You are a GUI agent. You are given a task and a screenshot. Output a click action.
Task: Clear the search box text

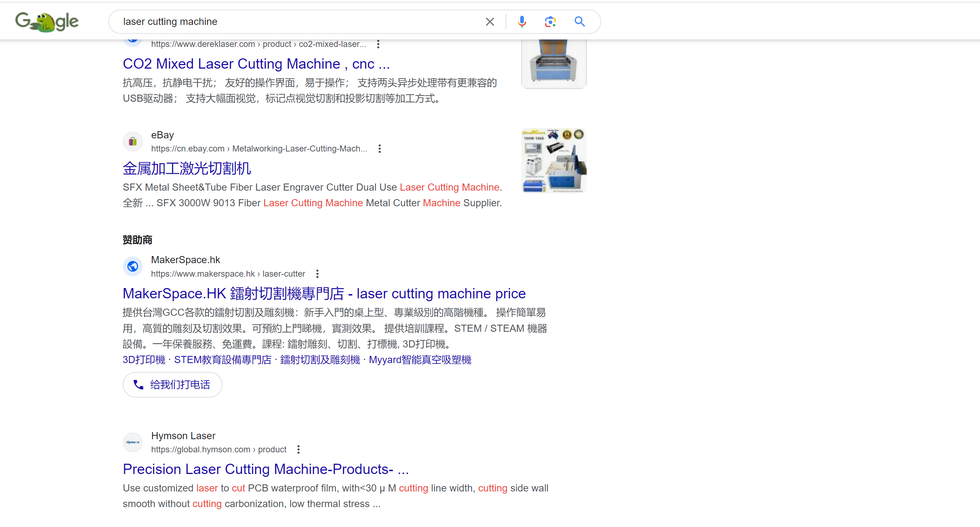(490, 22)
